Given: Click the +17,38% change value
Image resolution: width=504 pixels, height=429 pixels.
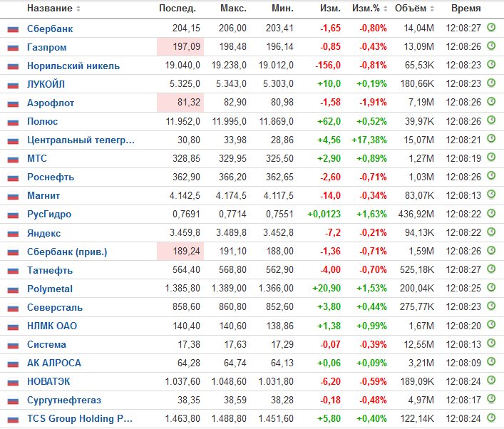Looking at the screenshot, I should click(x=369, y=140).
